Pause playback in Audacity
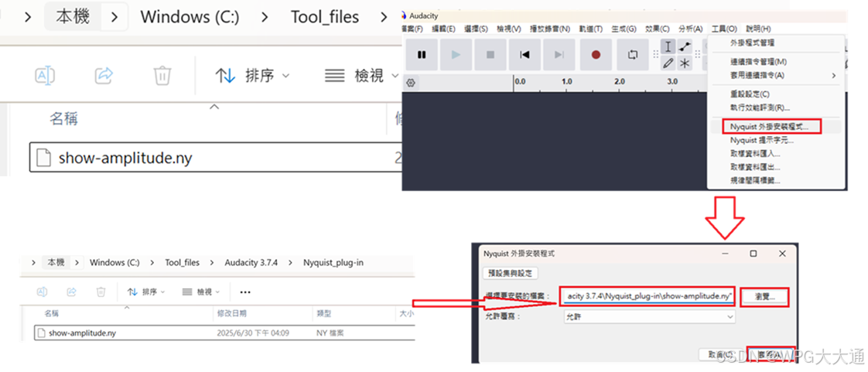The width and height of the screenshot is (868, 372). coord(422,54)
